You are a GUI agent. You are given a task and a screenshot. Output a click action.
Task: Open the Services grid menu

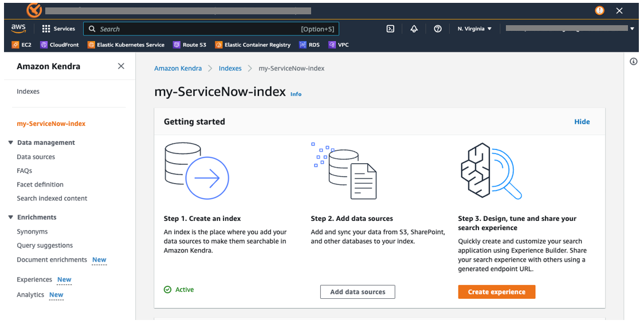[x=59, y=29]
